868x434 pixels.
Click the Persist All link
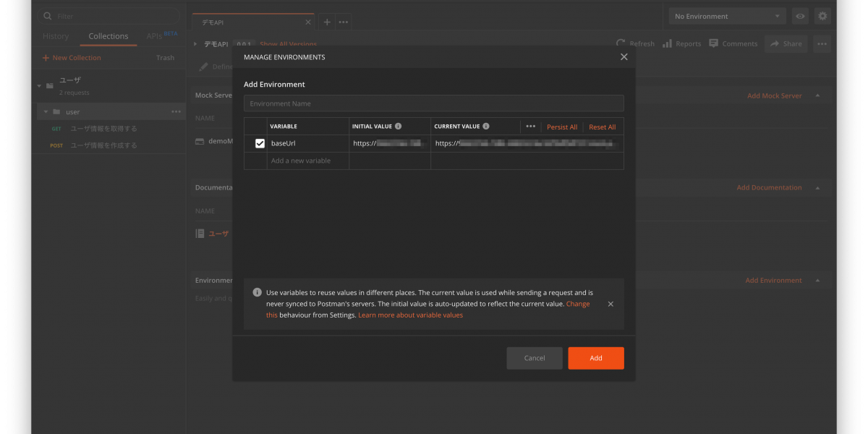(x=562, y=127)
